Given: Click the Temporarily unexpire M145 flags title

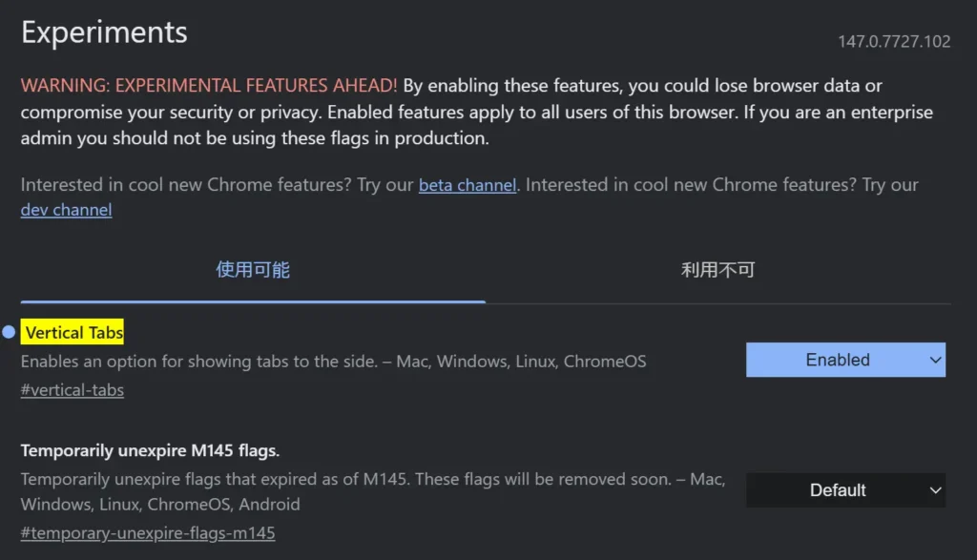Looking at the screenshot, I should [150, 450].
